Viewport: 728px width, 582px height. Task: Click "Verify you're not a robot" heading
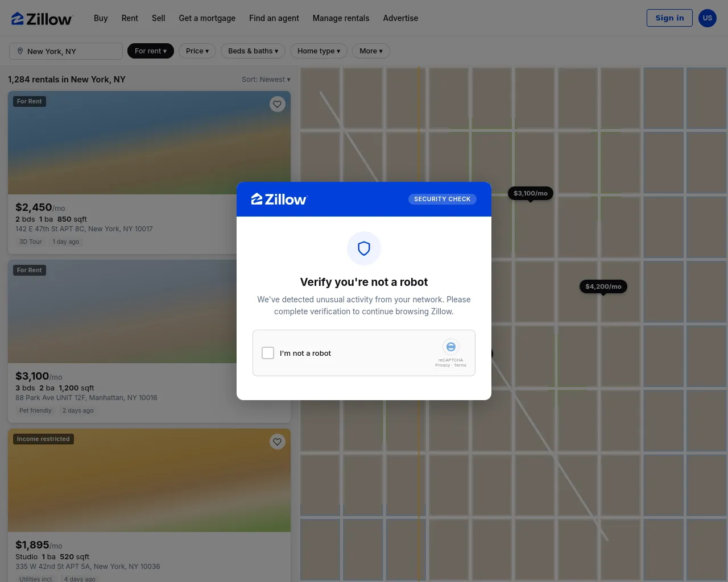364,282
